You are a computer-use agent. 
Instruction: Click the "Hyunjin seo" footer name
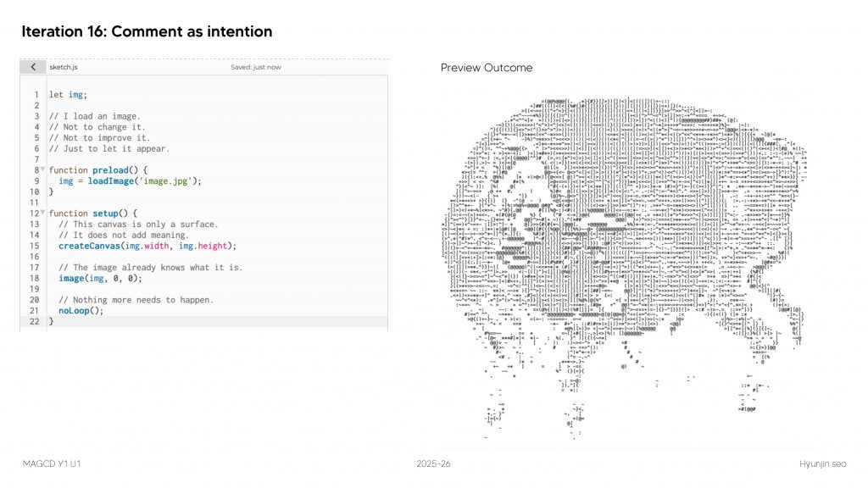[x=821, y=464]
